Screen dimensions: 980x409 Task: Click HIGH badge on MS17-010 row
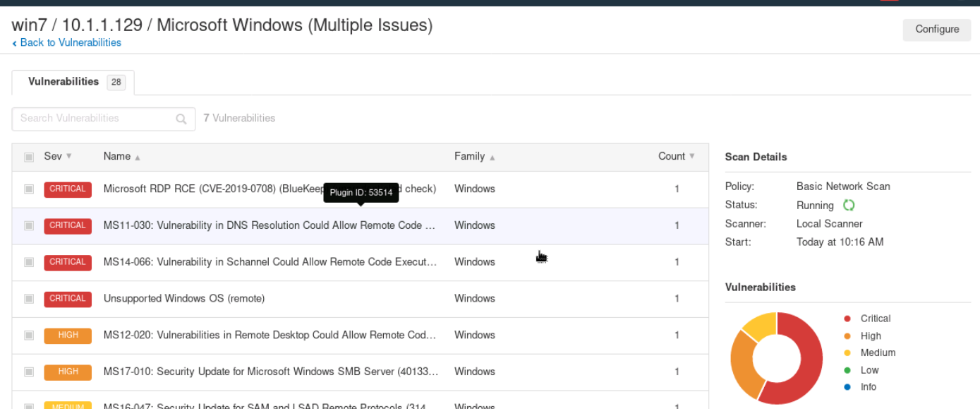68,372
